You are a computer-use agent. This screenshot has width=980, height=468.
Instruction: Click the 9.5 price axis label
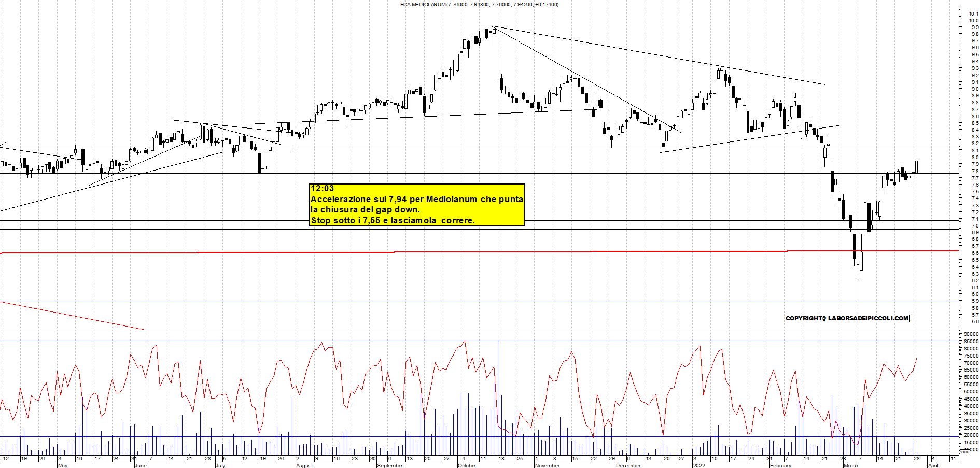(975, 55)
